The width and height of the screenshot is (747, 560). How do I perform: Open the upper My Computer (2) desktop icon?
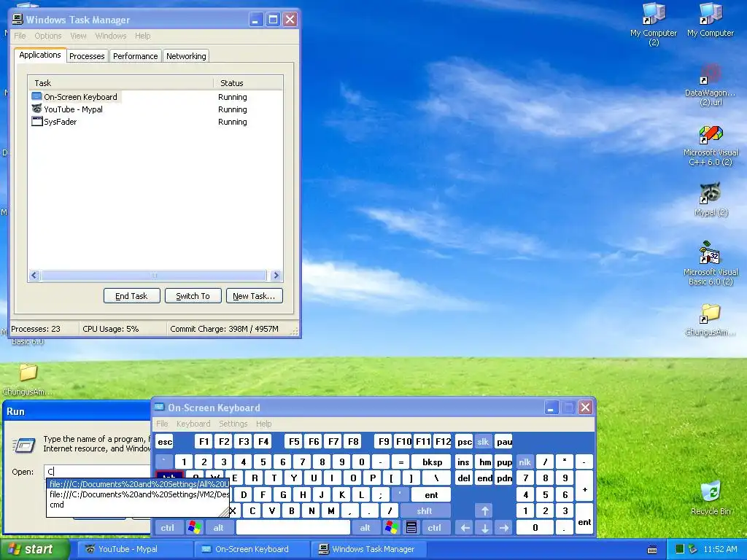(x=654, y=15)
